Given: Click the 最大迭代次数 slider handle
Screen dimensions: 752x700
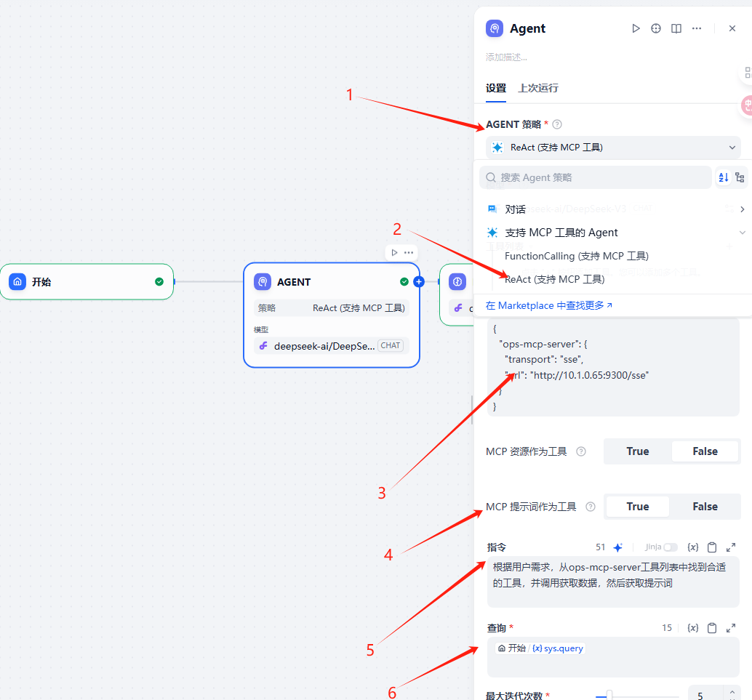Looking at the screenshot, I should pyautogui.click(x=609, y=695).
